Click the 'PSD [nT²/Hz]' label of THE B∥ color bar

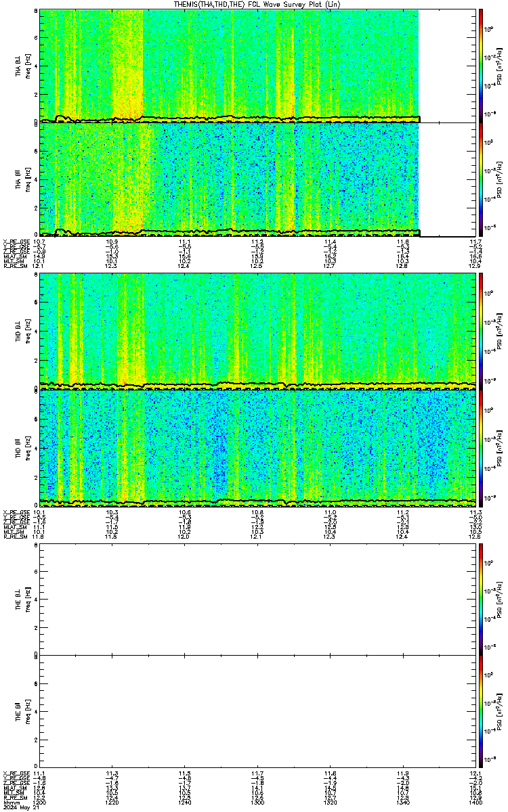[x=500, y=711]
